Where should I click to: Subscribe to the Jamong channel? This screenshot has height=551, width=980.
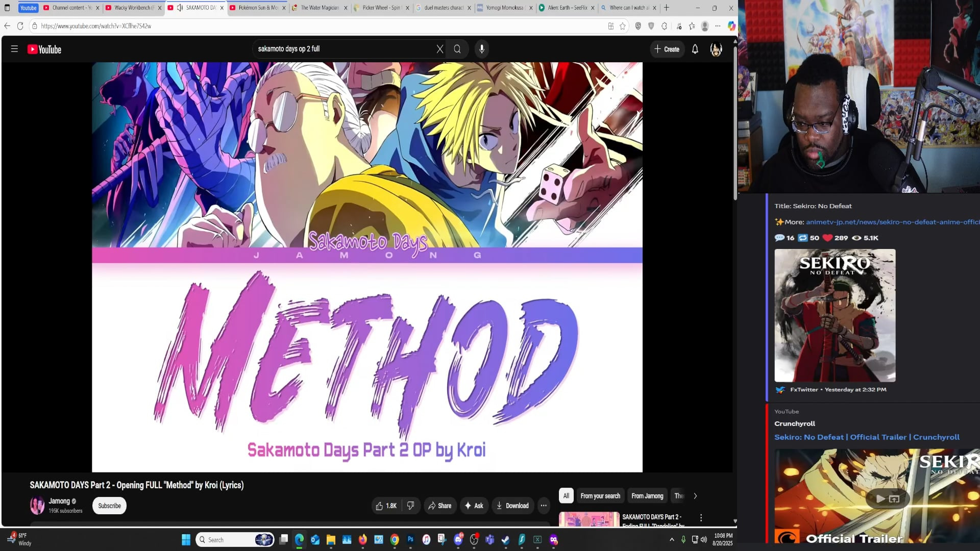coord(110,506)
